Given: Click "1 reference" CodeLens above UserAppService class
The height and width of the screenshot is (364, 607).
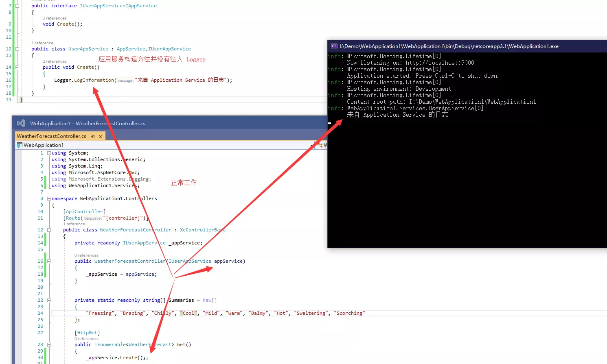Looking at the screenshot, I should tap(42, 43).
